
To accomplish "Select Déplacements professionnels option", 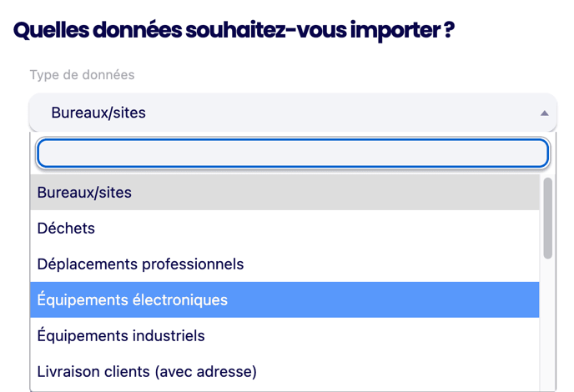I will tap(284, 264).
